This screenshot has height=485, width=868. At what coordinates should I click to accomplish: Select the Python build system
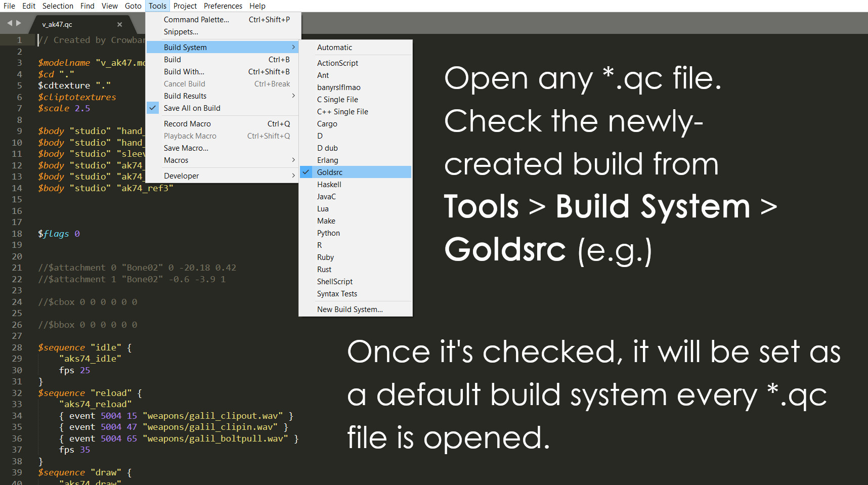click(328, 233)
